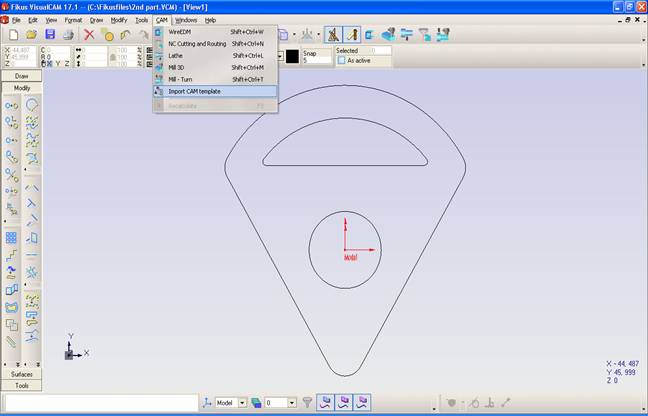Click the Open folder icon

coord(30,35)
